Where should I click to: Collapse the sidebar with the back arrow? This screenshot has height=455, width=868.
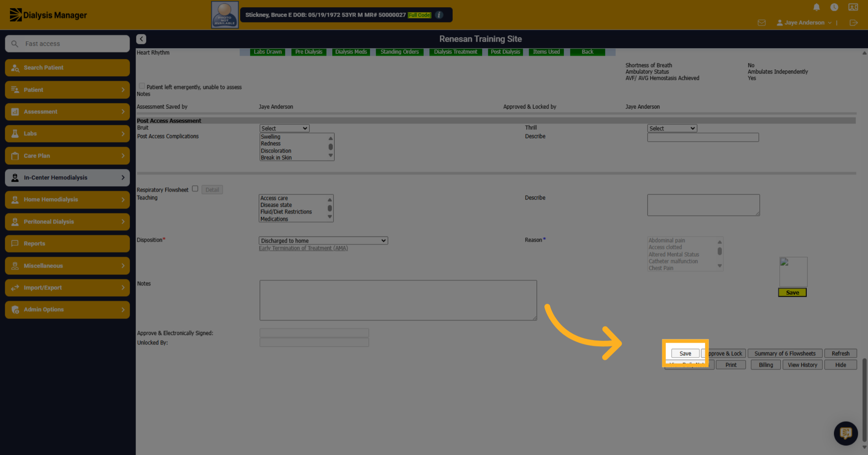coord(141,39)
